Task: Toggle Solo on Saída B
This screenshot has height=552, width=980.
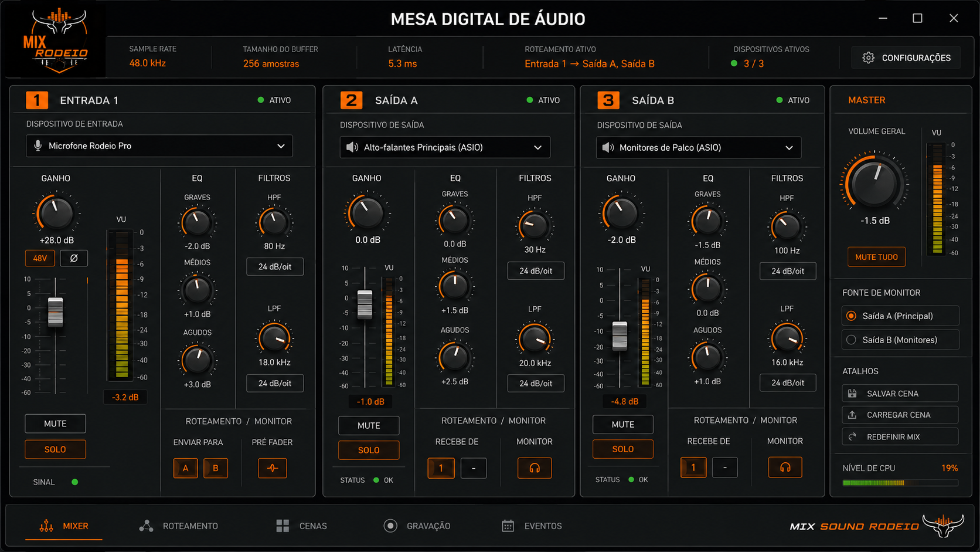Action: click(623, 449)
